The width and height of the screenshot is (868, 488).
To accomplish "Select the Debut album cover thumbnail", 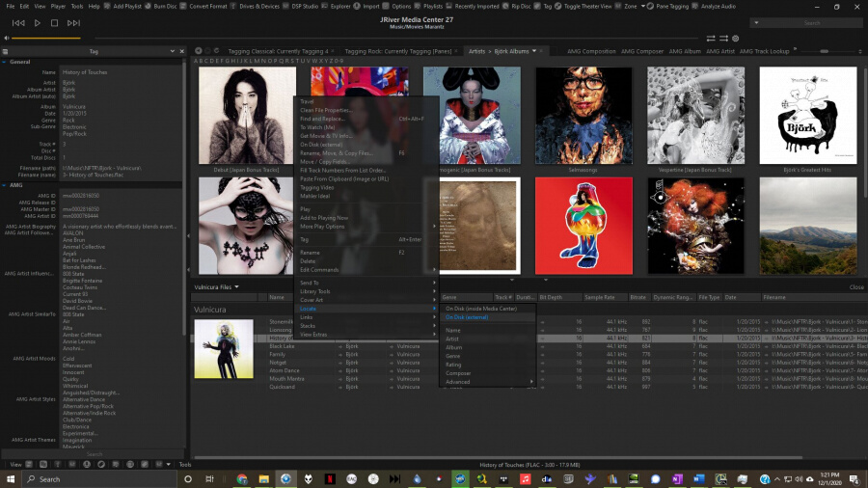I will pyautogui.click(x=247, y=115).
